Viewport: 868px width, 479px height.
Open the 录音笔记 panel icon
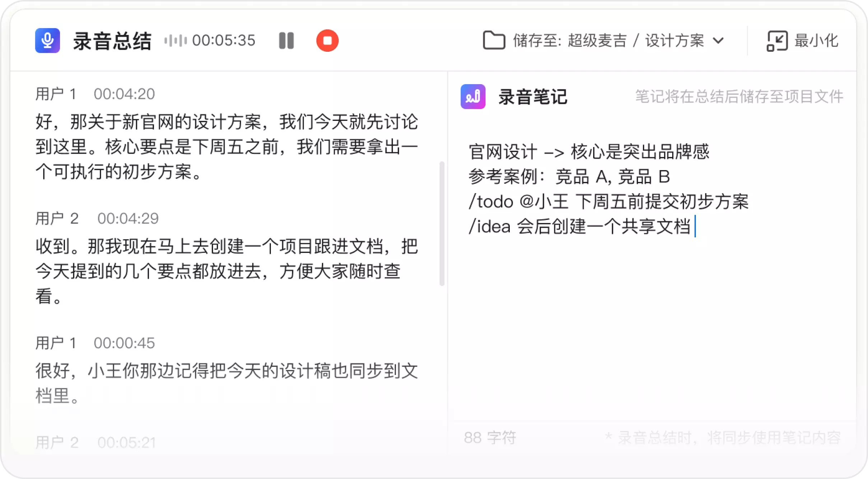coord(473,96)
